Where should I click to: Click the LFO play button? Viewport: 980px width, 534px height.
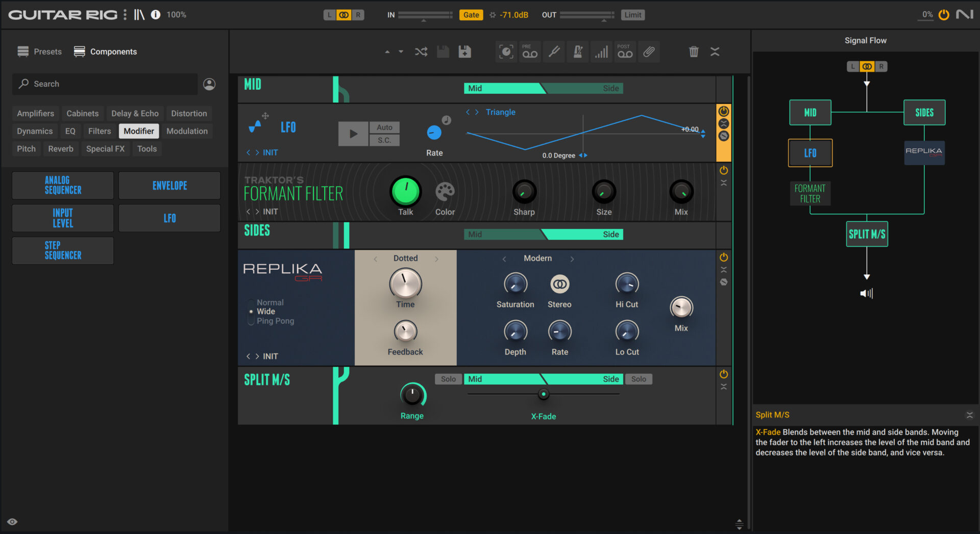tap(353, 134)
